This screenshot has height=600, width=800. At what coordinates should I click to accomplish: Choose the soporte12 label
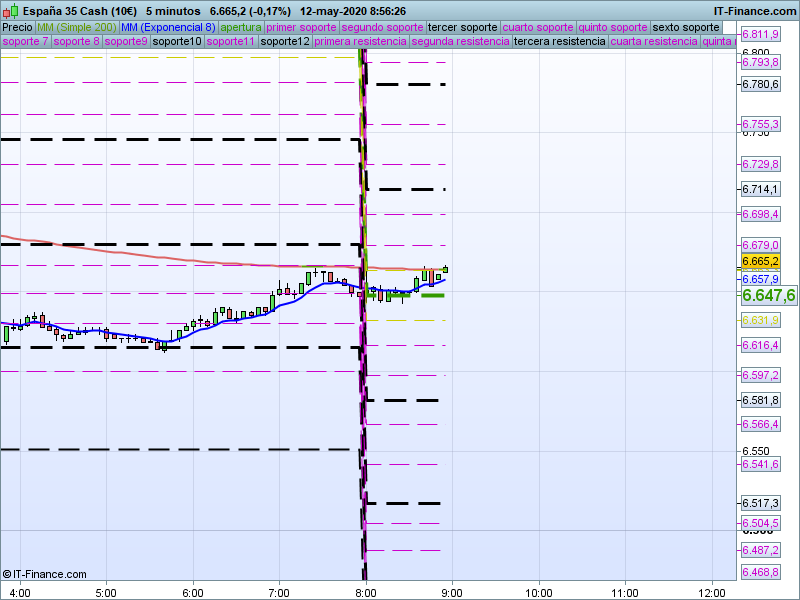click(285, 41)
